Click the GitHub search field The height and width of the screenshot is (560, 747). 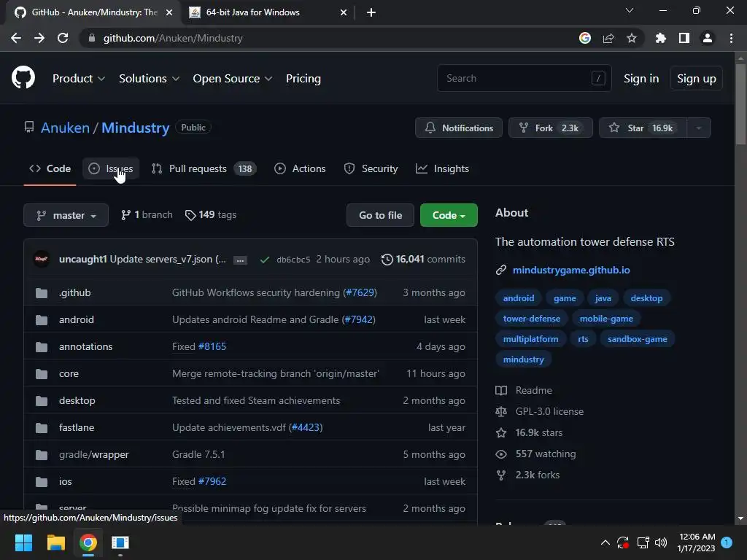click(x=524, y=78)
